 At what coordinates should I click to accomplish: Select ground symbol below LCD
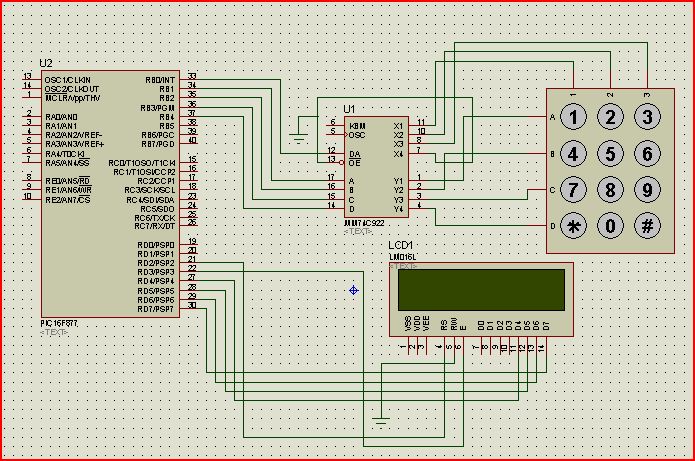381,421
